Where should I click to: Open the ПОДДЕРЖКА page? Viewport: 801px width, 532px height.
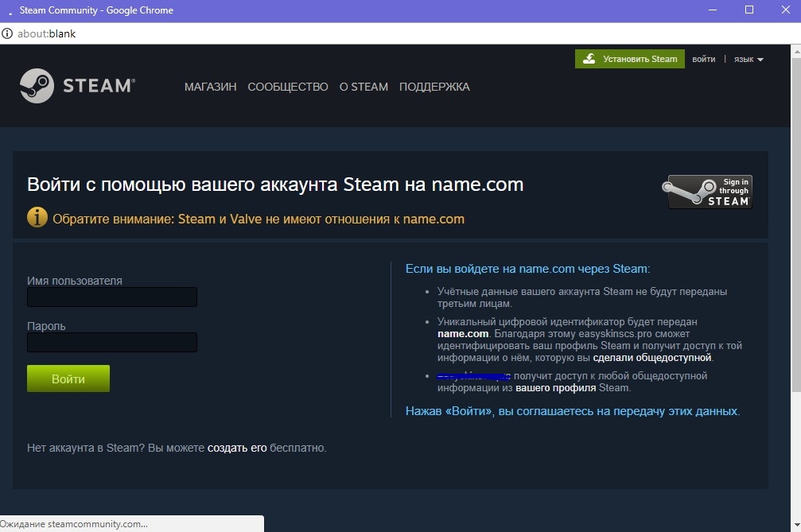(x=434, y=87)
